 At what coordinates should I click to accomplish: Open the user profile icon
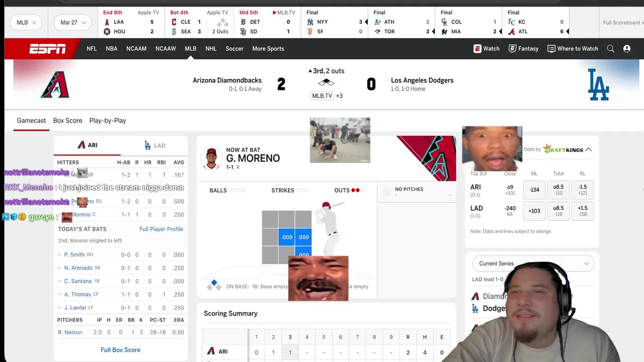[x=626, y=49]
